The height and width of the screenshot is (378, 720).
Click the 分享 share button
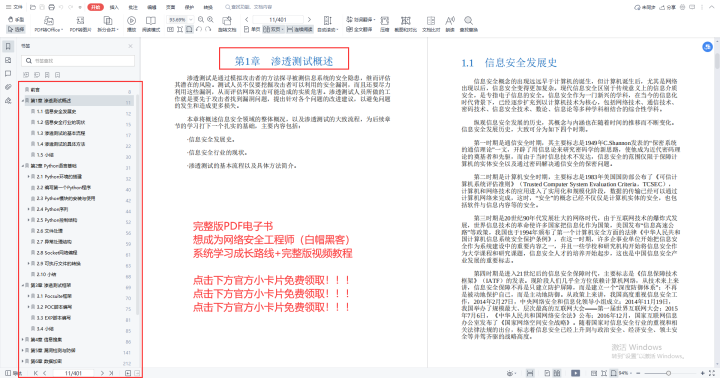[x=668, y=7]
